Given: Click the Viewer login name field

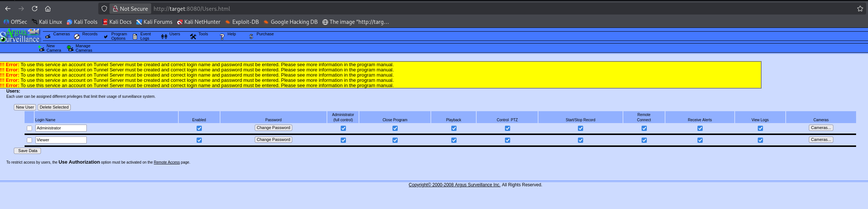Looking at the screenshot, I should pos(61,140).
